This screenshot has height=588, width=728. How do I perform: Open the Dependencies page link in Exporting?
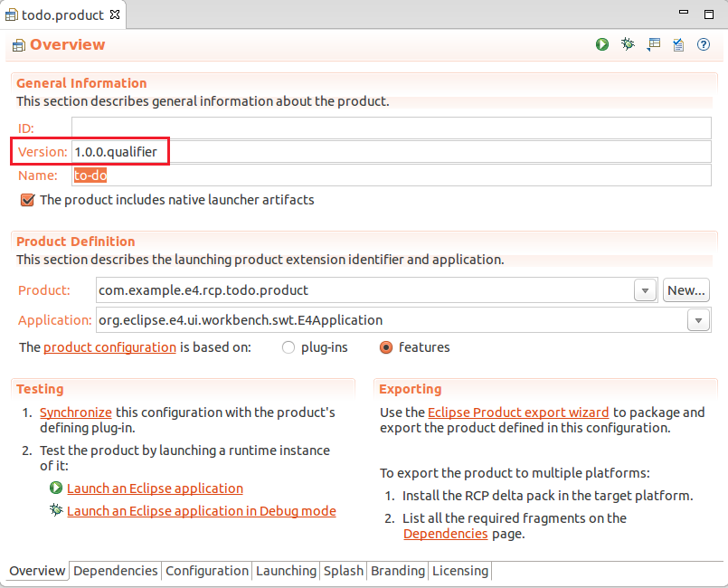click(x=445, y=534)
